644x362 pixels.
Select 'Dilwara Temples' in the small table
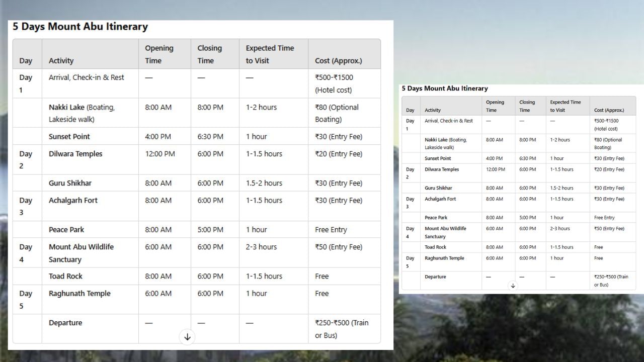[442, 169]
